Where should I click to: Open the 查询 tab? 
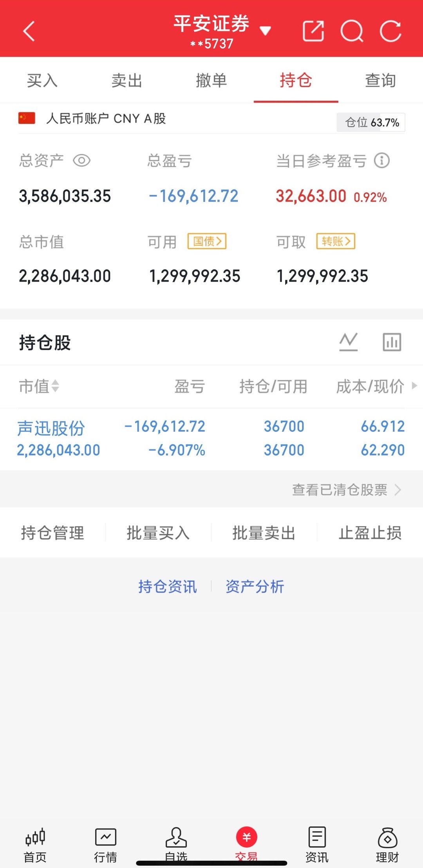pos(381,81)
